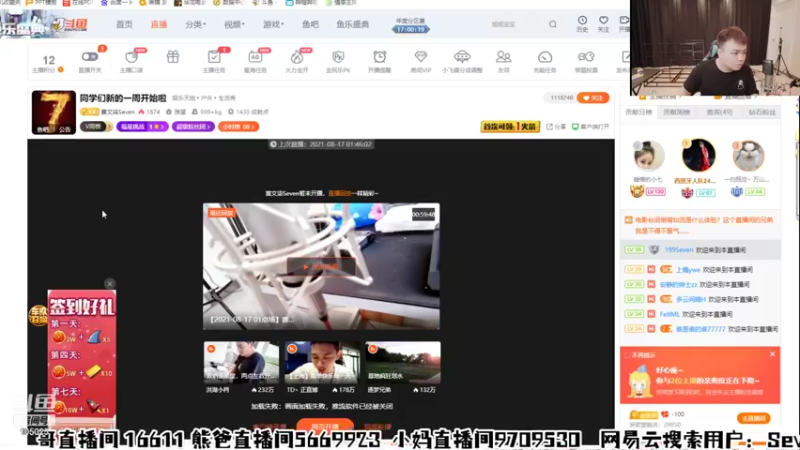Open 鱼吧 nav item
The width and height of the screenshot is (800, 450).
310,24
